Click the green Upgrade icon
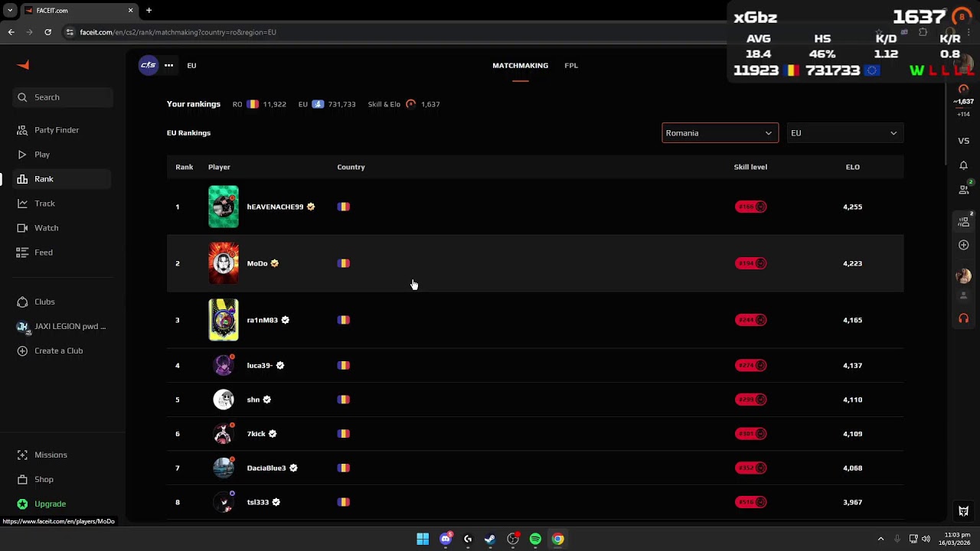 (x=22, y=504)
